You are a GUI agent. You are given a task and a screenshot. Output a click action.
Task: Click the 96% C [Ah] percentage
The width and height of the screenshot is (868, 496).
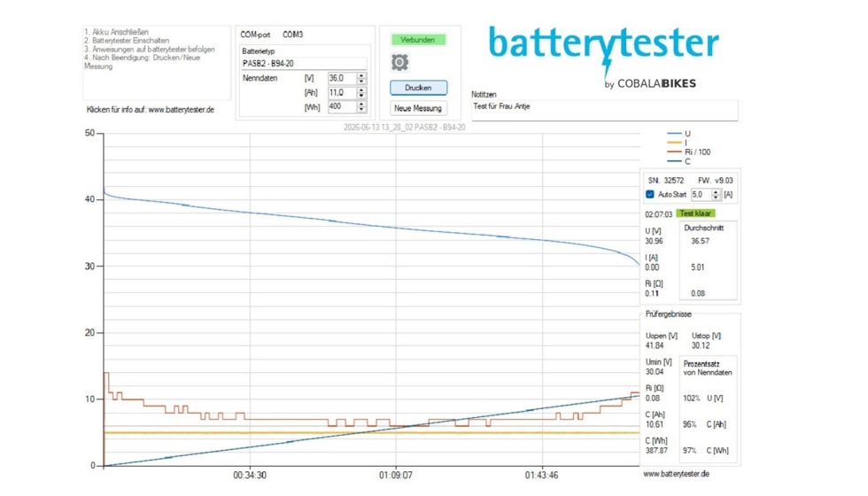coord(704,424)
